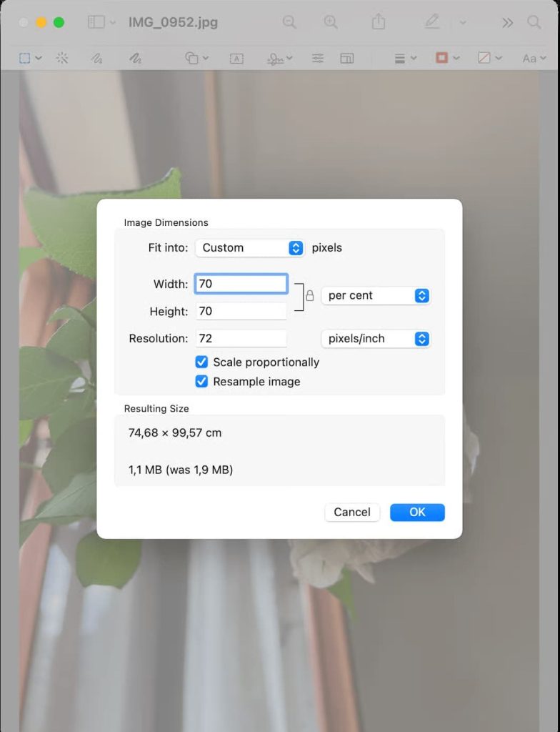Uncheck Resample image checkbox
Image resolution: width=560 pixels, height=732 pixels.
[201, 382]
